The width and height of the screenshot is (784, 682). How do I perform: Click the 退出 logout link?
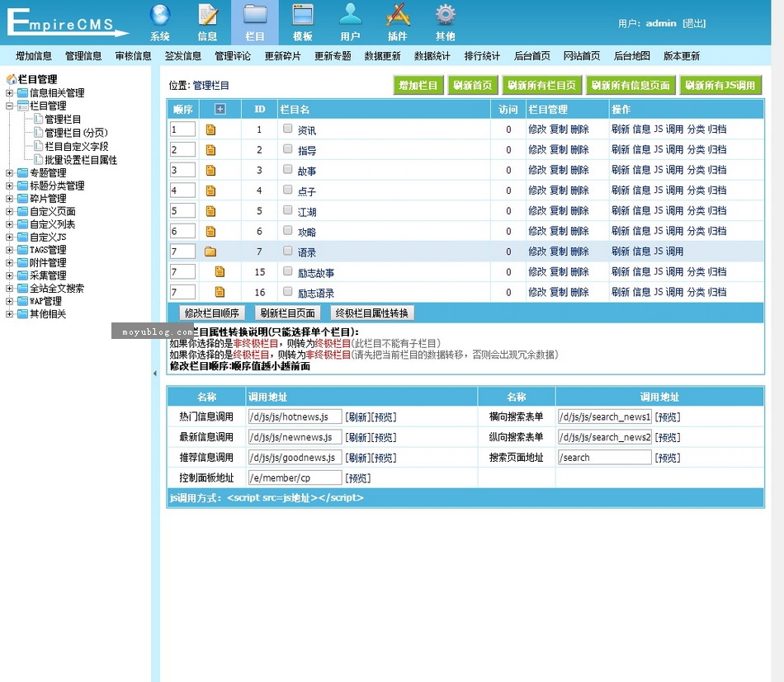point(694,23)
